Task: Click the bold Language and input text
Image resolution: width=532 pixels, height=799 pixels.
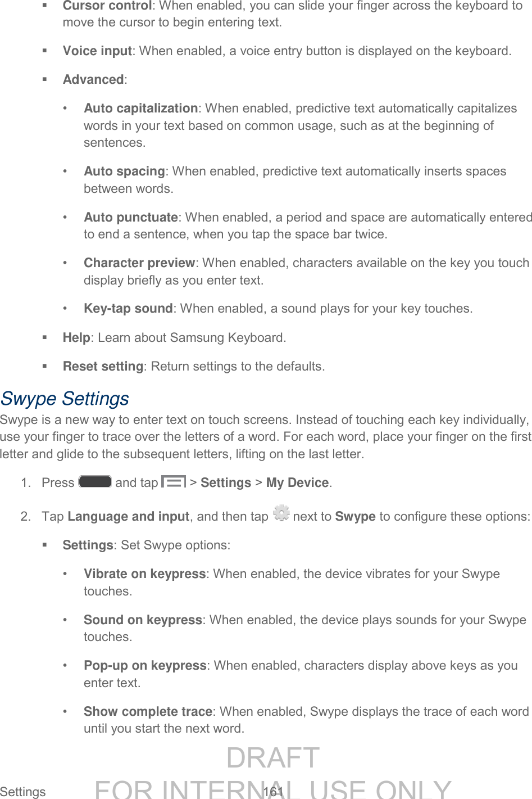Action: pos(128,517)
